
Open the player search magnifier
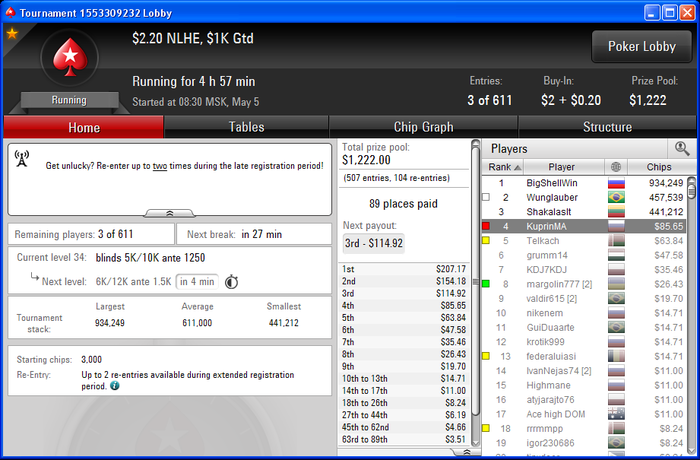(x=682, y=148)
